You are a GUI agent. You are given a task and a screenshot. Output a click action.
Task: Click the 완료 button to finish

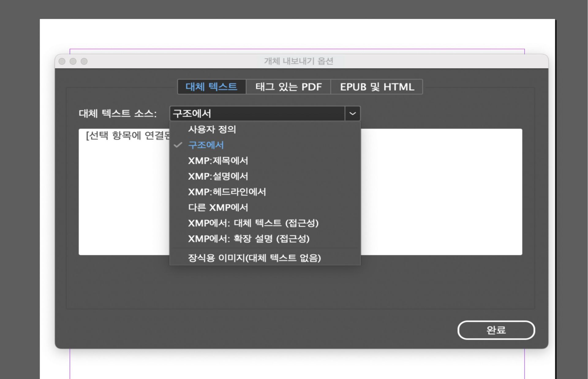click(x=496, y=330)
